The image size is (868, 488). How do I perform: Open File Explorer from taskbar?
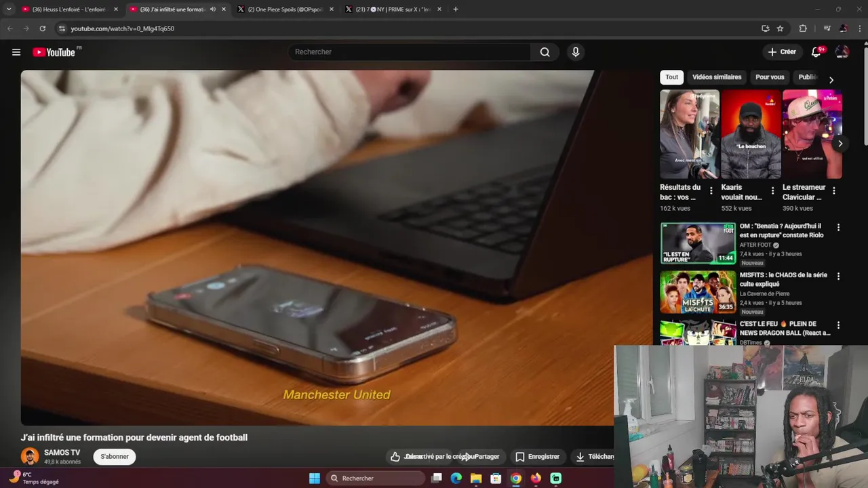476,479
